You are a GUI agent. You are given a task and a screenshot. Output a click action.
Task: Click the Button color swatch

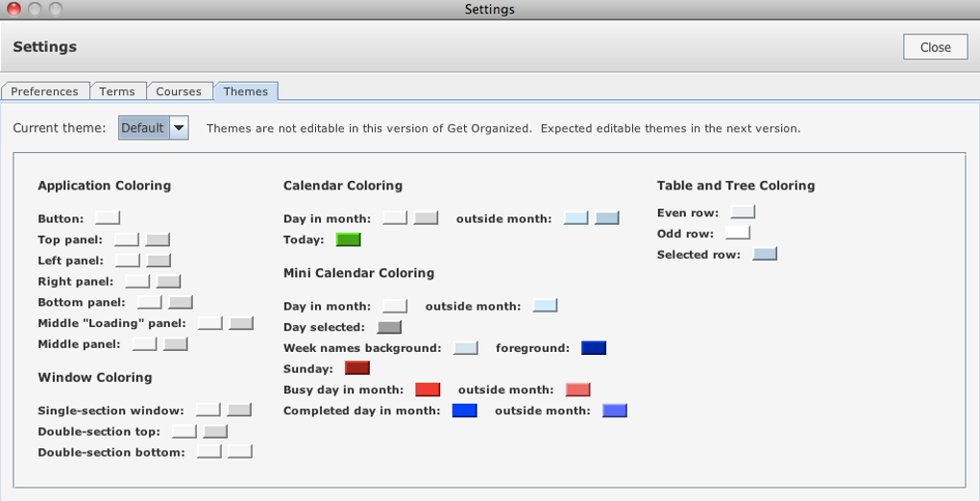tap(108, 218)
